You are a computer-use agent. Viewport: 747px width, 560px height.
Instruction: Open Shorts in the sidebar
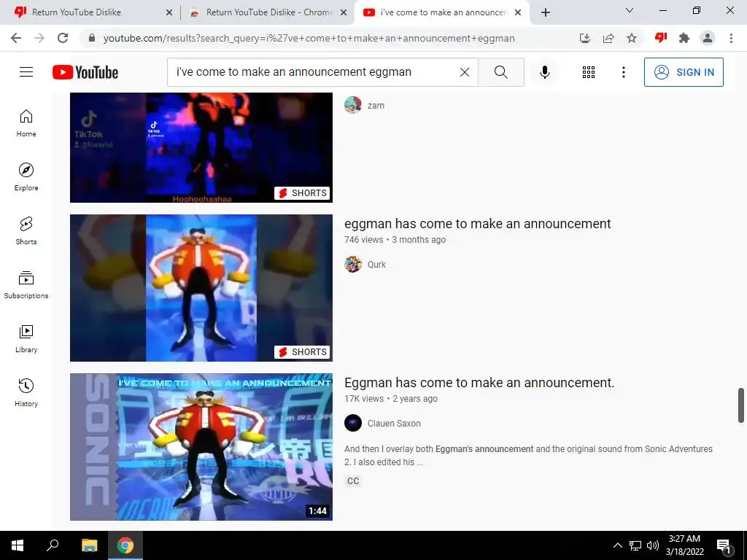coord(26,231)
